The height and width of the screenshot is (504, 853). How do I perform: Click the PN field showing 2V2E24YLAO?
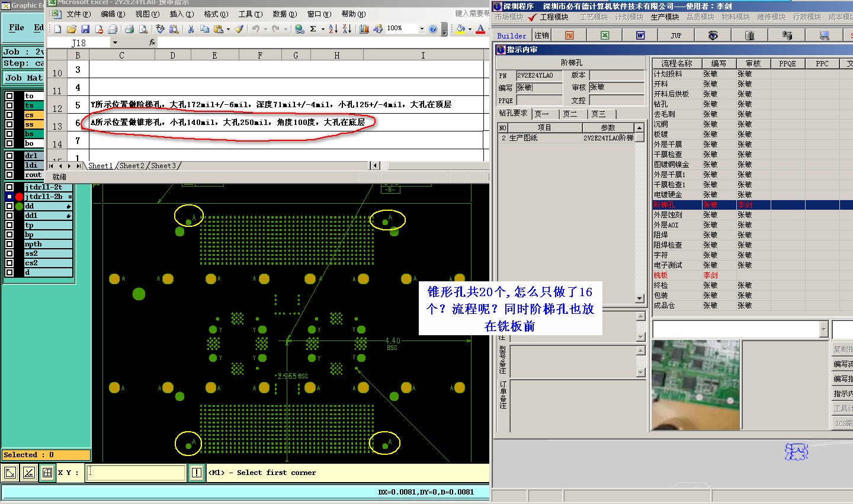point(539,76)
